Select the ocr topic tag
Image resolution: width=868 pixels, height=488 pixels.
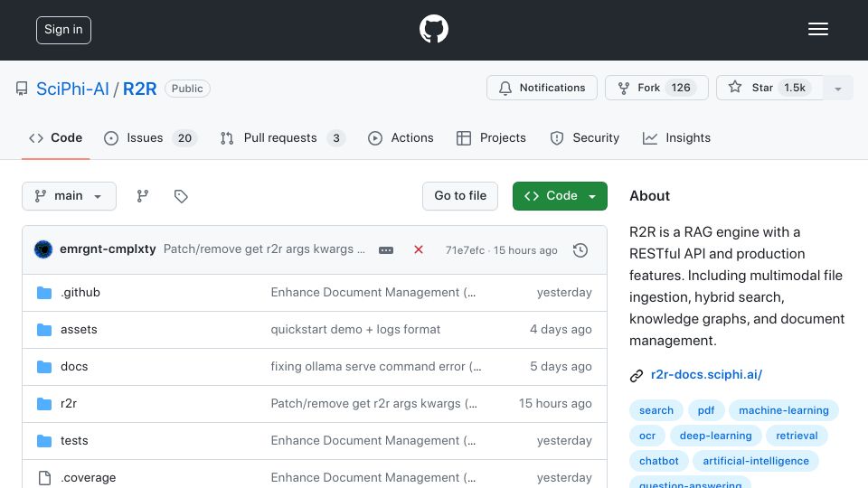tap(647, 436)
